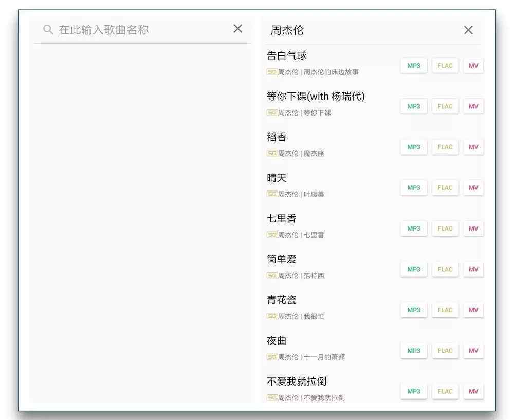Download 稻香 as MP3
514x420 pixels.
(414, 147)
